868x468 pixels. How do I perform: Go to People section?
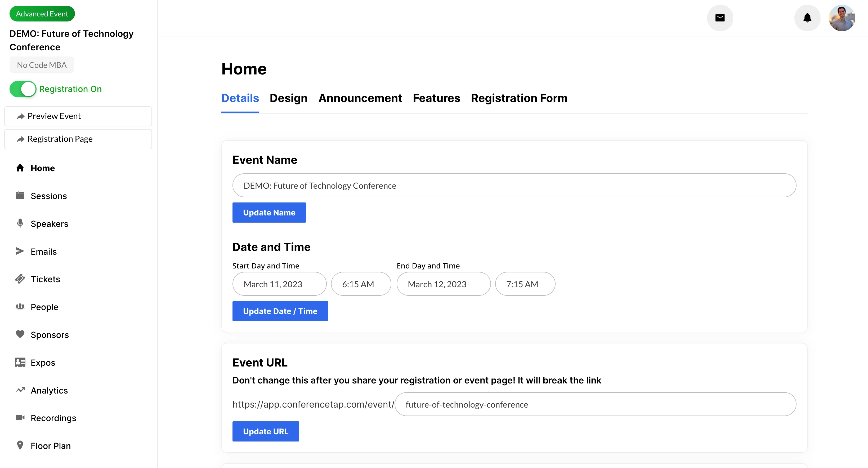pyautogui.click(x=44, y=307)
